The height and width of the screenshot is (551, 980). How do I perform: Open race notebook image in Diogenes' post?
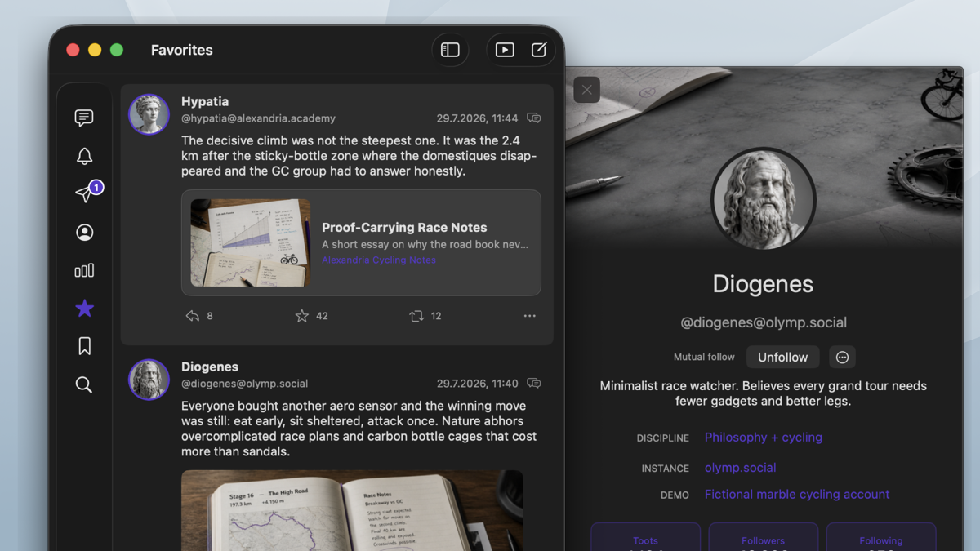coord(352,510)
